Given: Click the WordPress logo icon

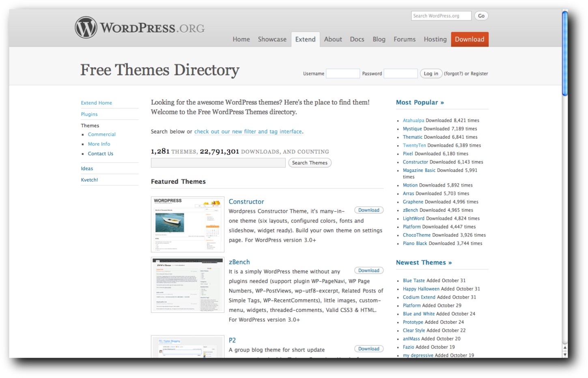Looking at the screenshot, I should [86, 28].
